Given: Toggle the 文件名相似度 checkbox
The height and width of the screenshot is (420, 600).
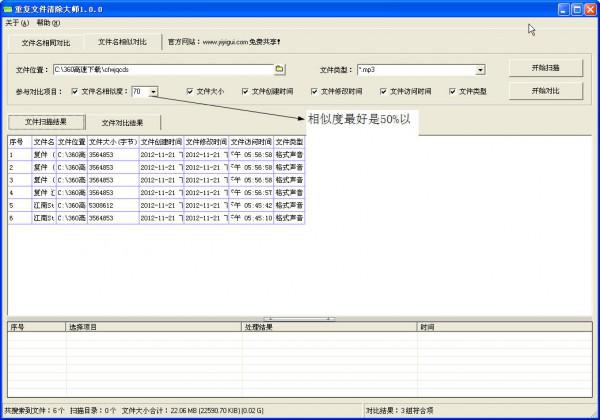Looking at the screenshot, I should (x=75, y=91).
